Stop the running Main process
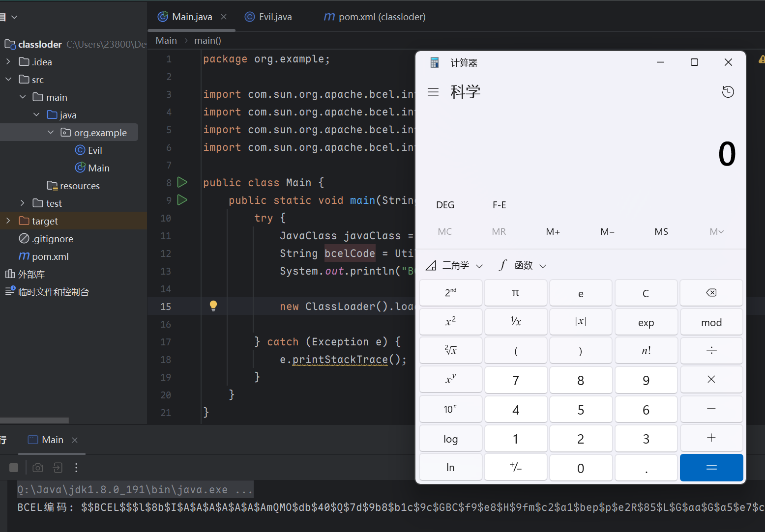This screenshot has height=532, width=765. (14, 468)
